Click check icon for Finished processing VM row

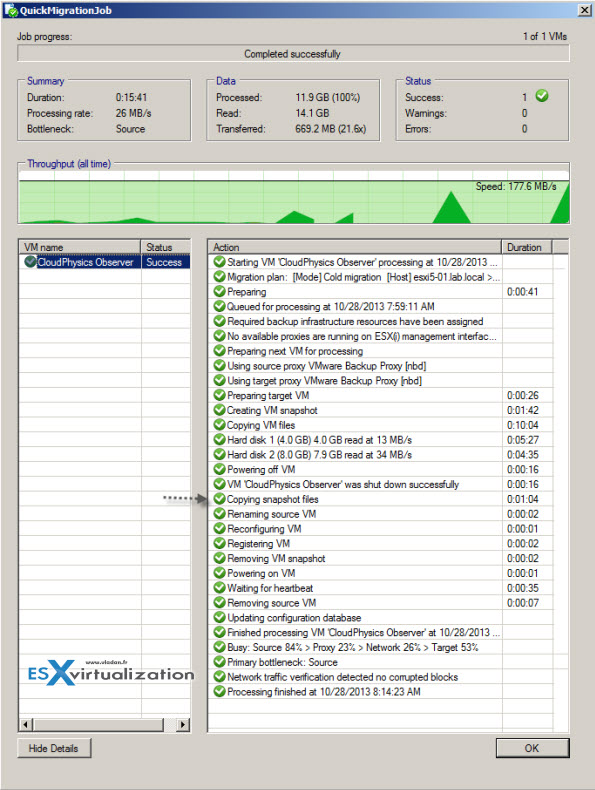click(219, 632)
